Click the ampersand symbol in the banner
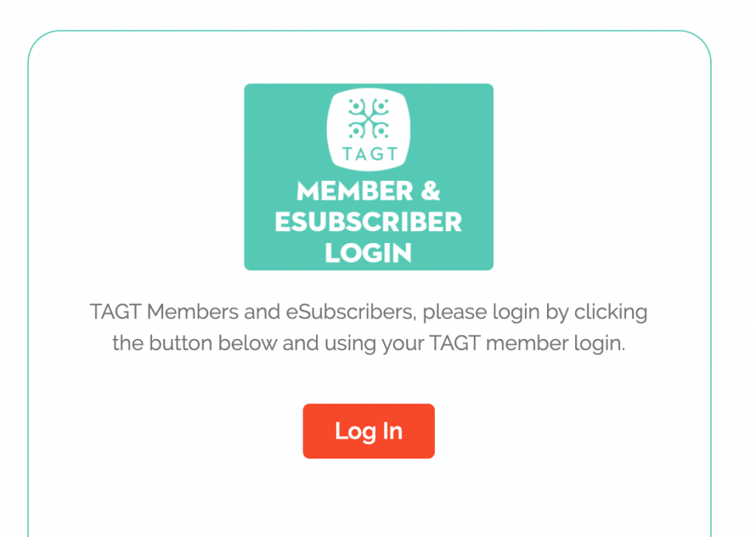This screenshot has height=537, width=756. tap(430, 191)
